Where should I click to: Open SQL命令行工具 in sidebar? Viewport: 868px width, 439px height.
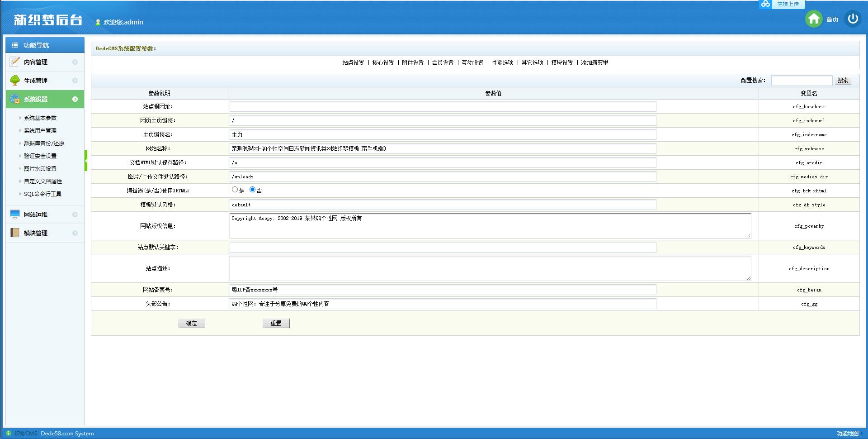42,194
